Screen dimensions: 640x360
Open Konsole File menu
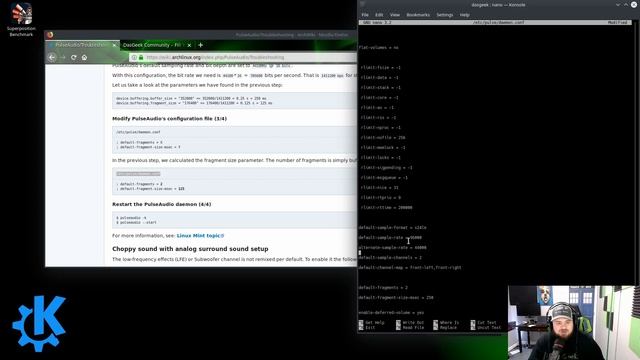364,15
